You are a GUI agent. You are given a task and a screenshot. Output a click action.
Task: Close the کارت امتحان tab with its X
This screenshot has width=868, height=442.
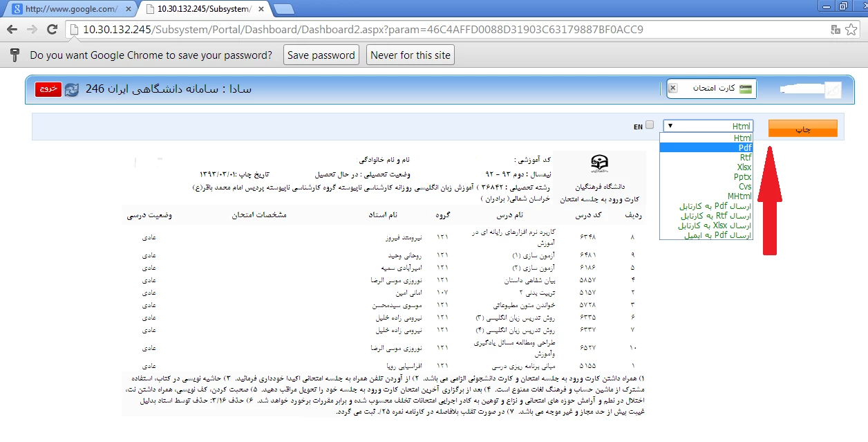(673, 89)
